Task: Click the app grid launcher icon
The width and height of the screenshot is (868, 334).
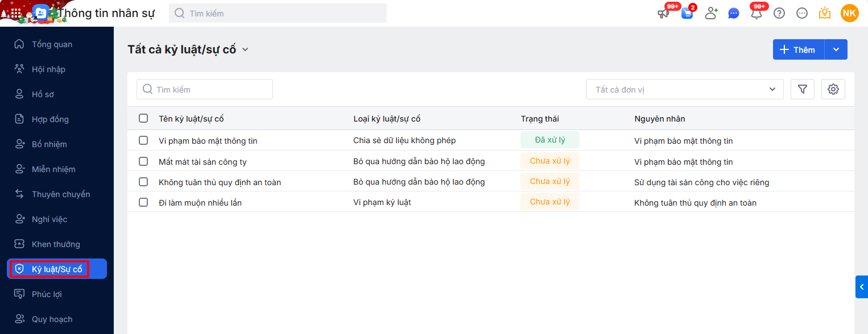Action: [x=16, y=12]
